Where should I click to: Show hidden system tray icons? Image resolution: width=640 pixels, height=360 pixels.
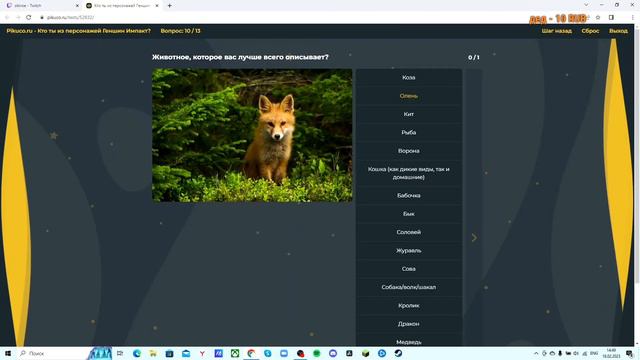click(x=536, y=353)
